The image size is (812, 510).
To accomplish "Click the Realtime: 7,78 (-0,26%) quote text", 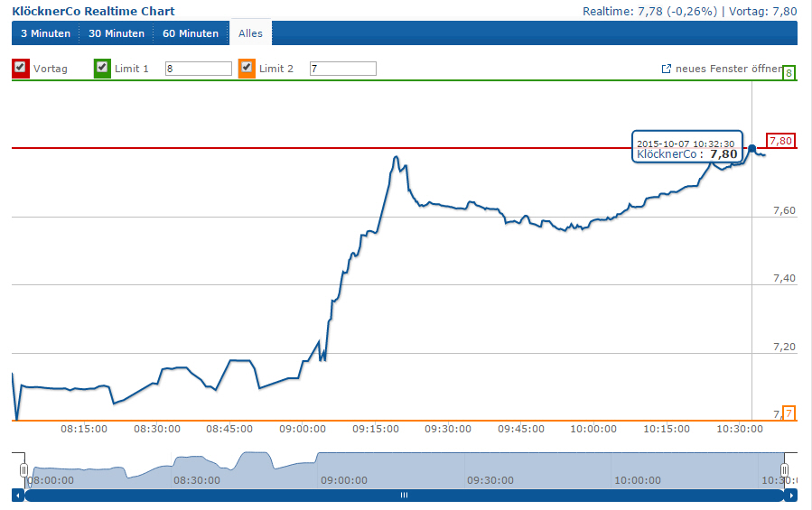I will click(650, 12).
